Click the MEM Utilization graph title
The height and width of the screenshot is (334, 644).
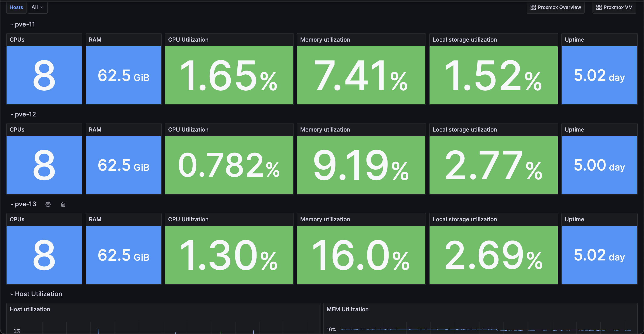point(347,309)
